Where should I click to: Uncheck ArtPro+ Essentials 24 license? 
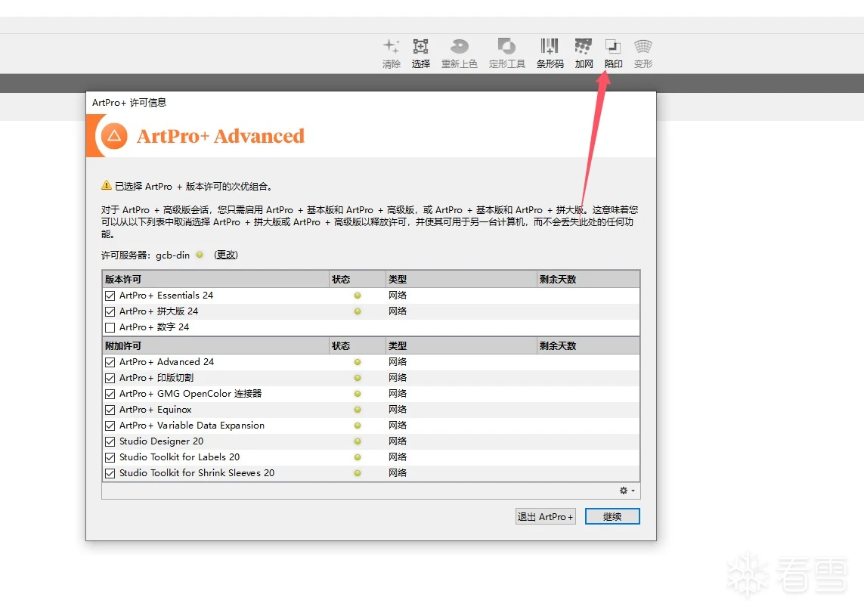[x=110, y=296]
